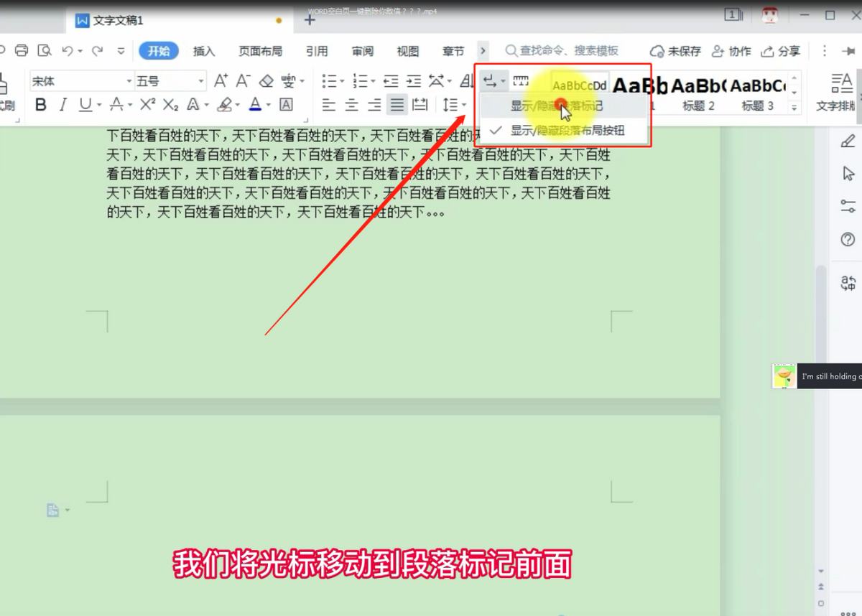Viewport: 862px width, 616px height.
Task: Expand quick access toolbar customize arrow
Action: tap(121, 51)
